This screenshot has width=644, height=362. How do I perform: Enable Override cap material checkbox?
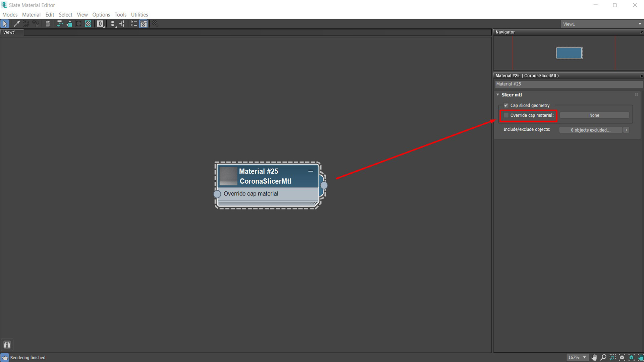[506, 115]
